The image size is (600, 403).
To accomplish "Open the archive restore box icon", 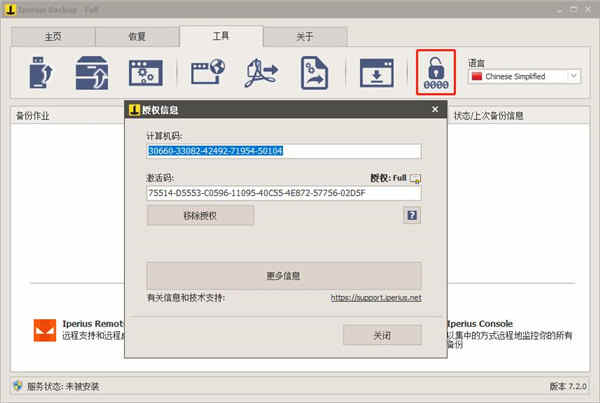I will [92, 73].
